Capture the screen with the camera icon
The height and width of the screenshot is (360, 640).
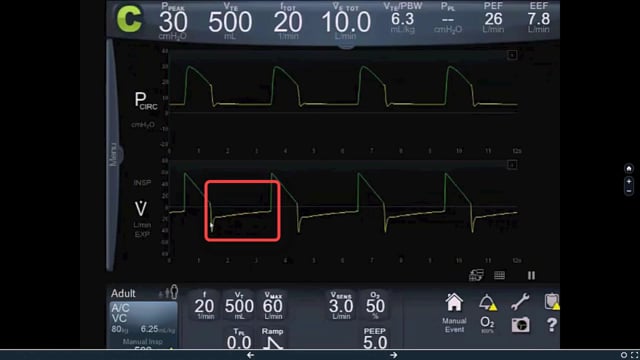pyautogui.click(x=520, y=325)
